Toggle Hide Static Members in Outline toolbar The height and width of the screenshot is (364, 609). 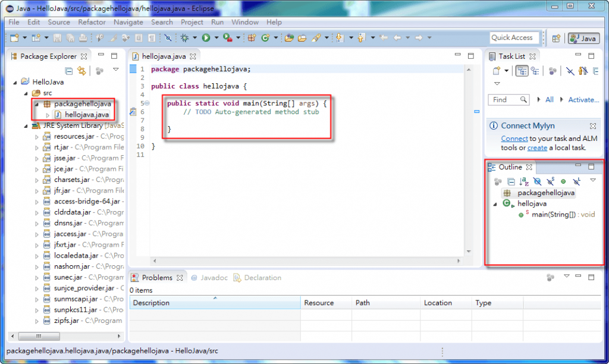point(550,181)
